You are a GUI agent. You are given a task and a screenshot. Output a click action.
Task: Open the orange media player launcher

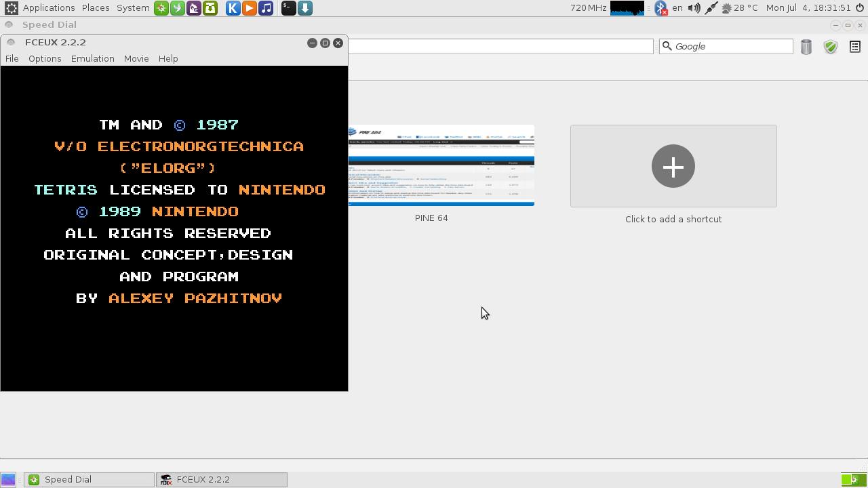pyautogui.click(x=250, y=8)
